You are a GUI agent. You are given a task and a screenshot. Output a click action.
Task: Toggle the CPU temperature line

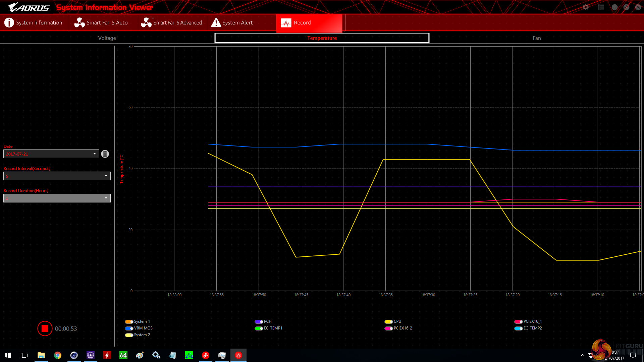click(389, 322)
